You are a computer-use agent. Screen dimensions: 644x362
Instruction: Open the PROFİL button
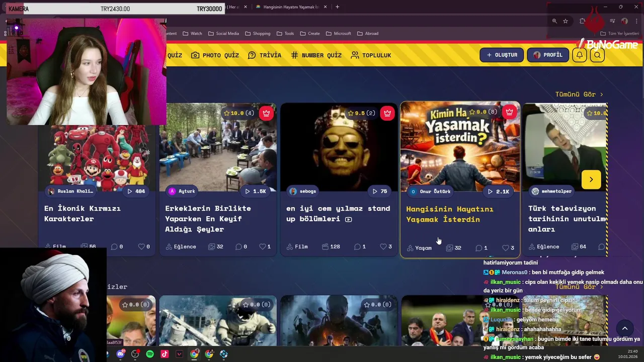548,55
